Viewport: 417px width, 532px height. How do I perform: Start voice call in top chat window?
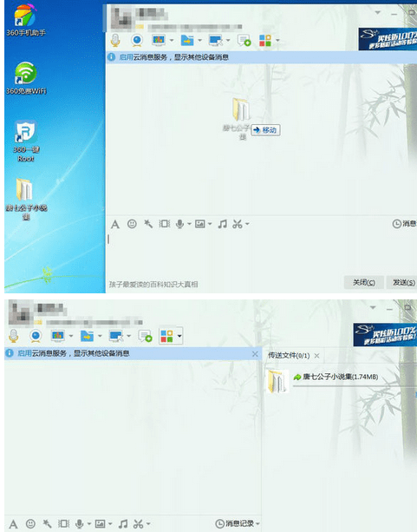coord(115,41)
